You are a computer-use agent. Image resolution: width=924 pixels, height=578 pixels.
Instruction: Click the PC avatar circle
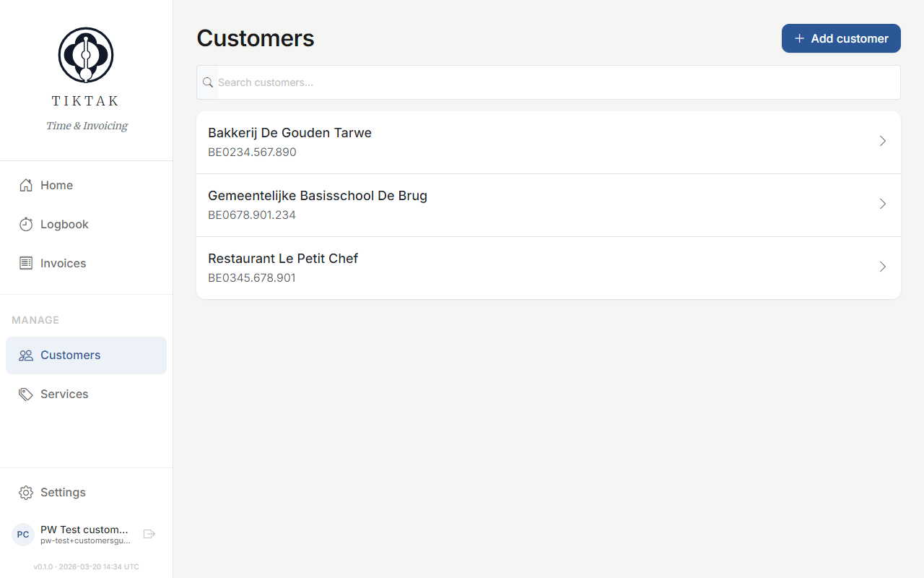(22, 534)
